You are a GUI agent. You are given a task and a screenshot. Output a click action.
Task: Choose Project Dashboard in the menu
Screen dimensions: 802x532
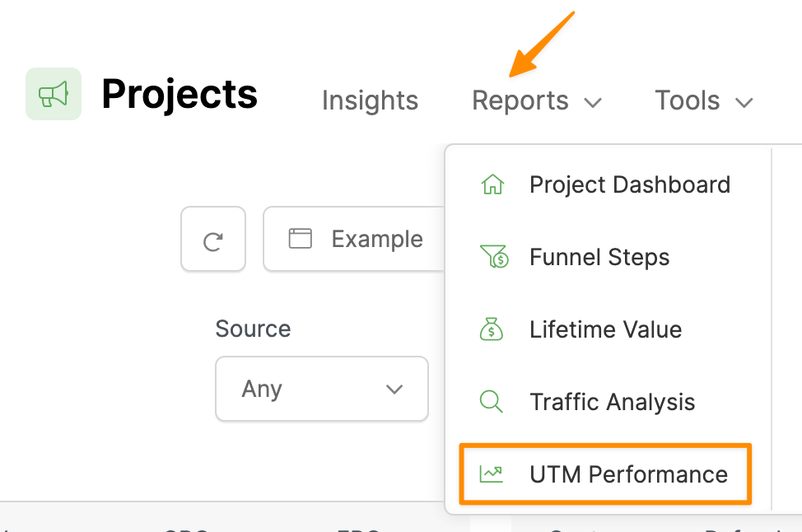[x=630, y=184]
